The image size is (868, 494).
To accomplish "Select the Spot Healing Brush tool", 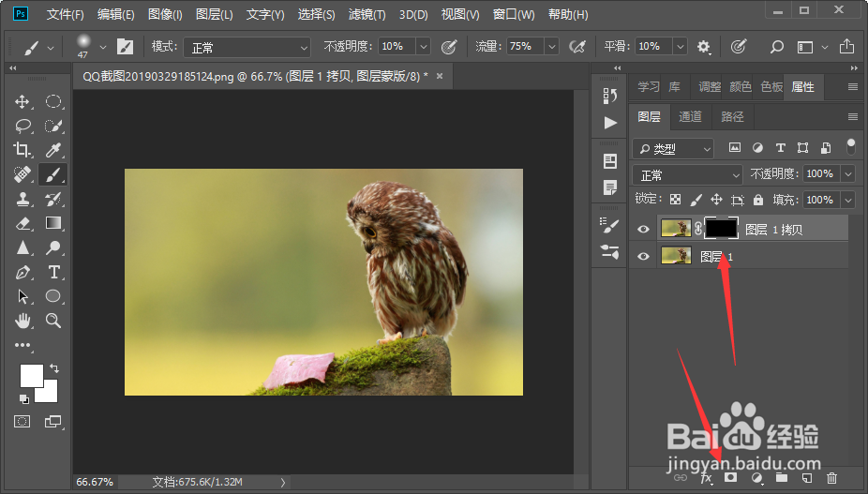I will (22, 174).
